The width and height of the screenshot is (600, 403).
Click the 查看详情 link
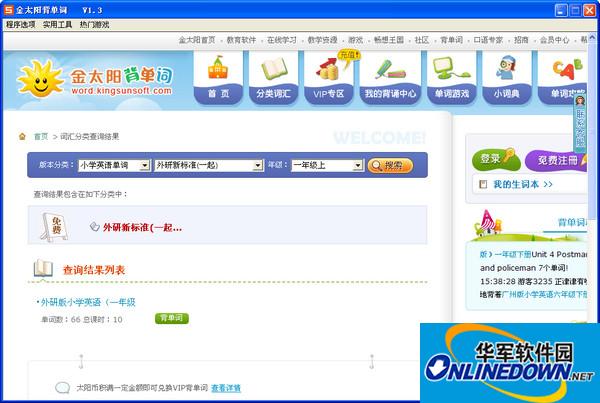click(x=226, y=388)
